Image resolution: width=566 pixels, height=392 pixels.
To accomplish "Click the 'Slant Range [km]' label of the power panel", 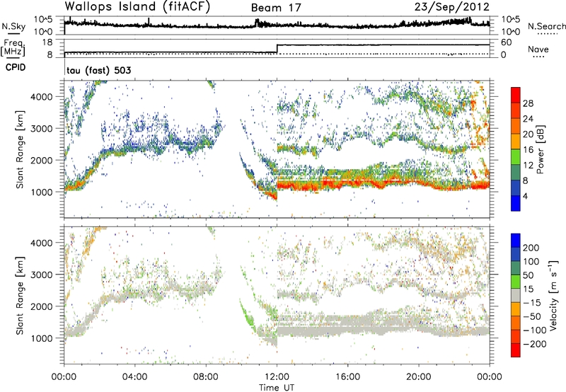I will [20, 149].
